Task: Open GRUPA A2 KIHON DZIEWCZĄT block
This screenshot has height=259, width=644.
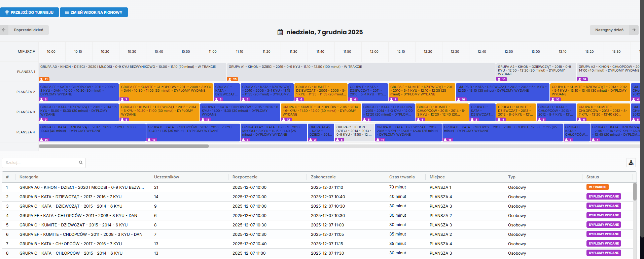Action: pyautogui.click(x=536, y=72)
